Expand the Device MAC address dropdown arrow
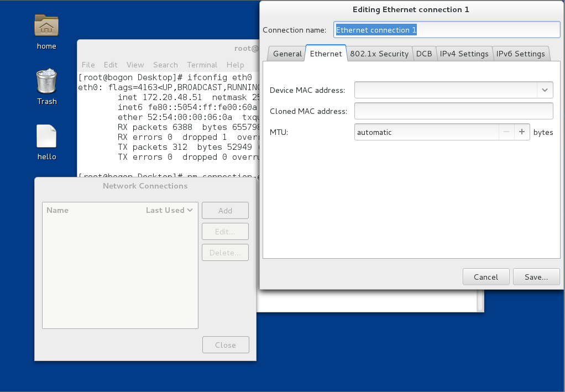This screenshot has width=565, height=392. click(x=545, y=90)
